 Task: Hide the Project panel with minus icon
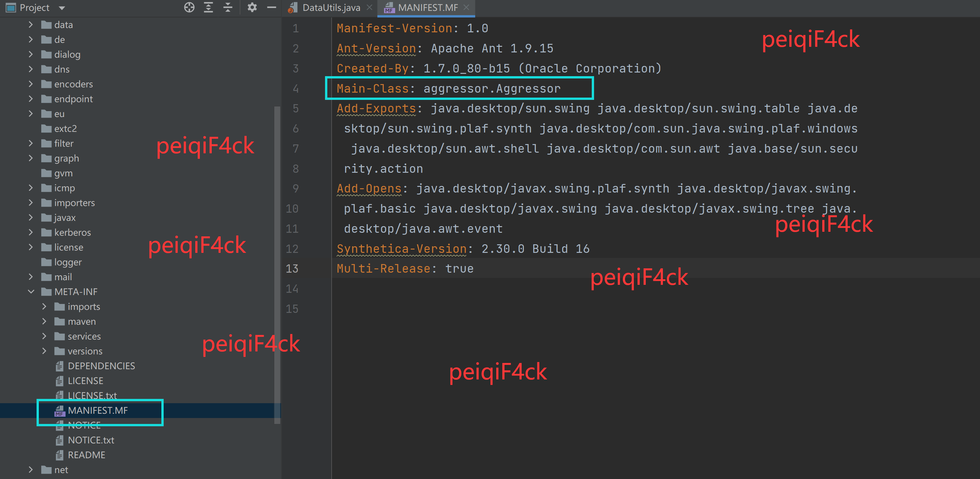click(x=271, y=7)
